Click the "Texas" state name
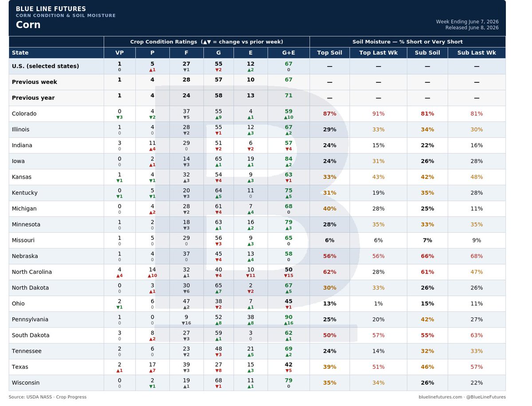Screen dimensions: 532x406 (20, 367)
